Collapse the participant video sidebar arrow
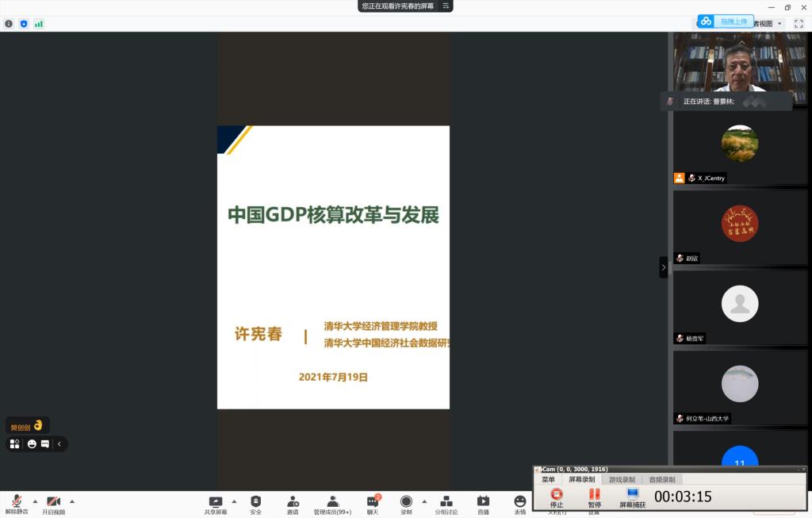Image resolution: width=812 pixels, height=518 pixels. 664,267
